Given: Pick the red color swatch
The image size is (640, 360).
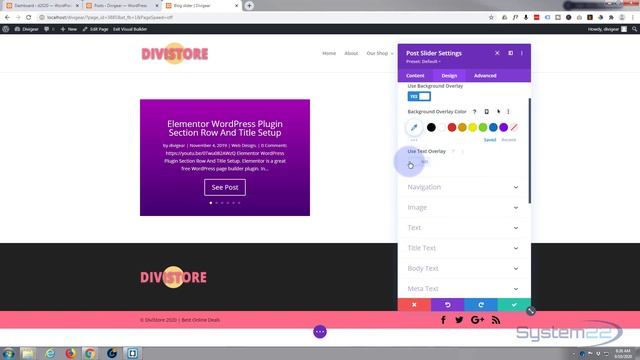Looking at the screenshot, I should coord(452,127).
